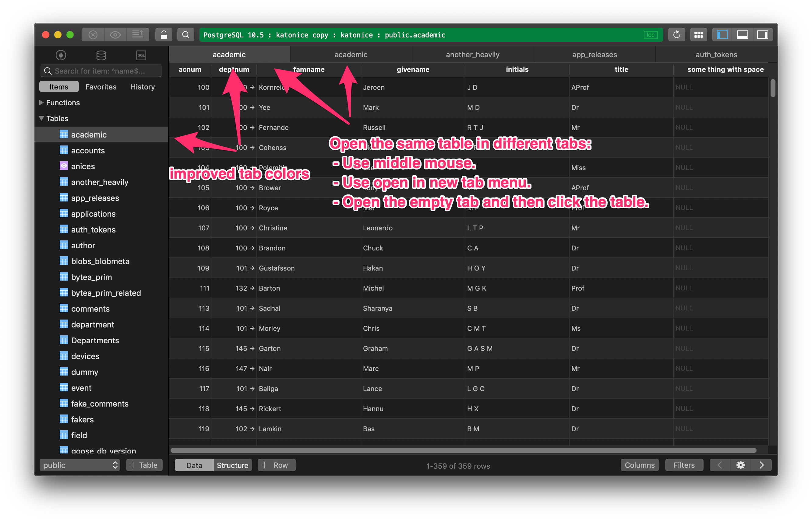Toggle the left sidebar panel visibility
Image resolution: width=812 pixels, height=521 pixels.
(x=722, y=34)
